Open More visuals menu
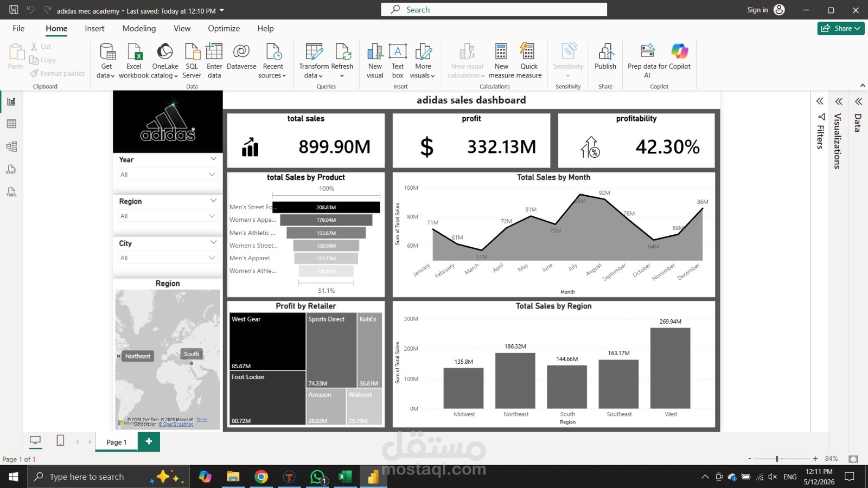 423,60
